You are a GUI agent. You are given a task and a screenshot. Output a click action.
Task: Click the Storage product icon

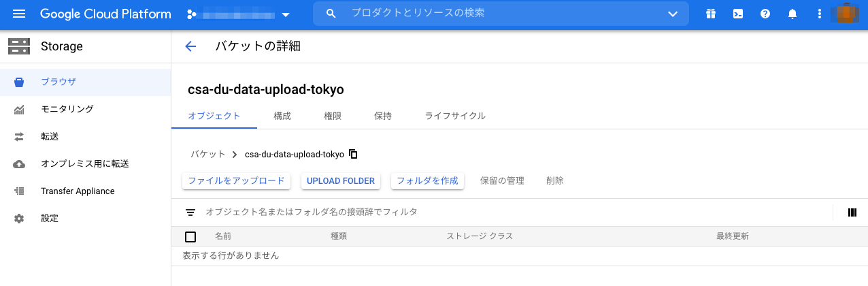[x=19, y=46]
